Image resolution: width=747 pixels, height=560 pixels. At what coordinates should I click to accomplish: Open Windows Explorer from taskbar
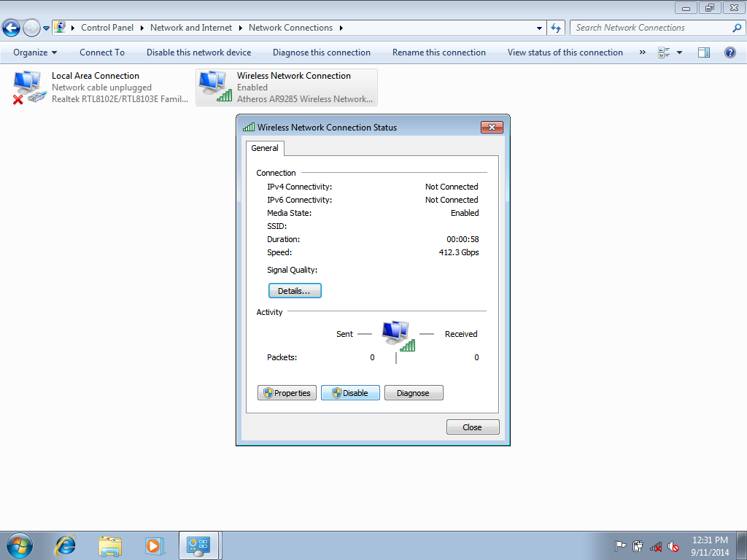click(x=110, y=545)
